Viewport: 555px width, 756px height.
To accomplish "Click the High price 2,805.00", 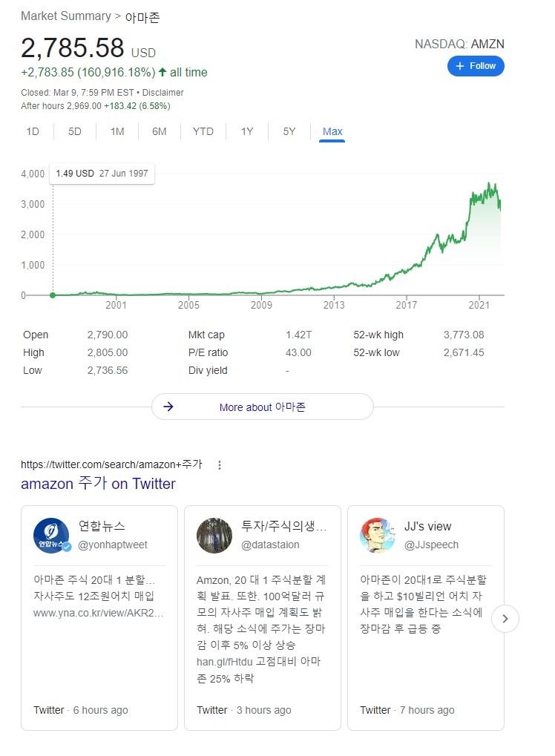I will [x=108, y=352].
